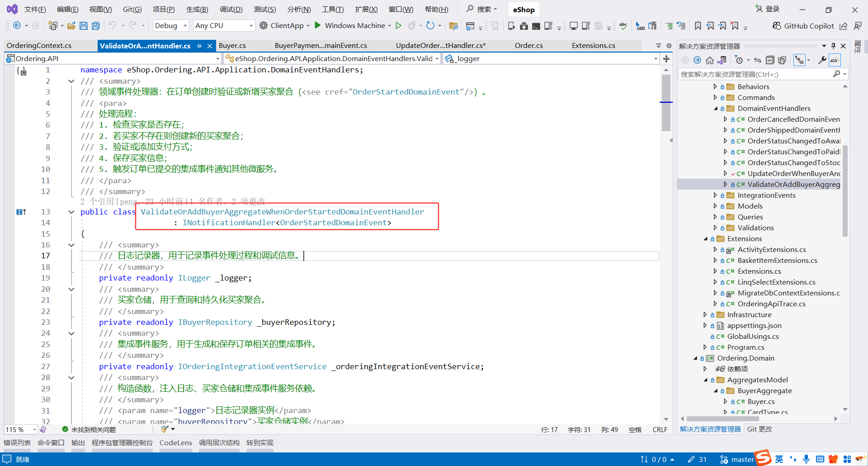Click the Save All multi-disk icon
The image size is (868, 466).
point(95,26)
